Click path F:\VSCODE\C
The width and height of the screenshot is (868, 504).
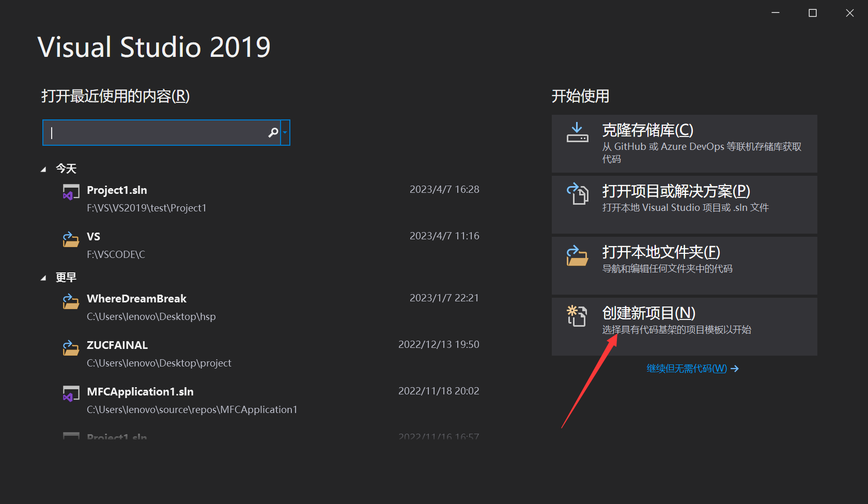116,254
